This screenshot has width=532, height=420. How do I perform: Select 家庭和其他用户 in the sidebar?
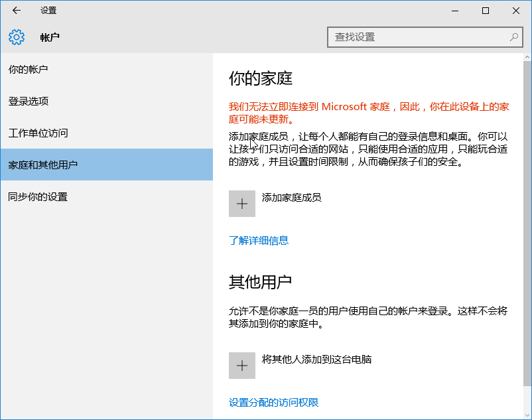(x=42, y=165)
